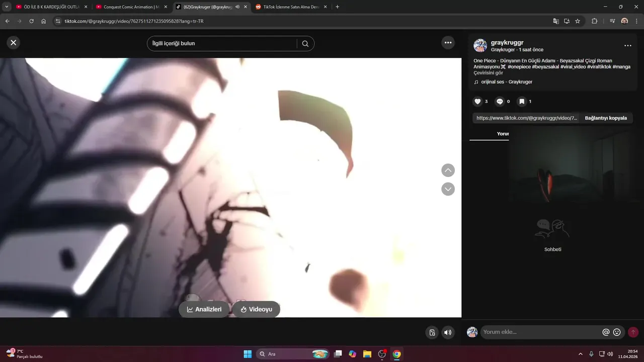Image resolution: width=644 pixels, height=362 pixels.
Task: Open the #onepiece hashtag
Action: pos(519,67)
